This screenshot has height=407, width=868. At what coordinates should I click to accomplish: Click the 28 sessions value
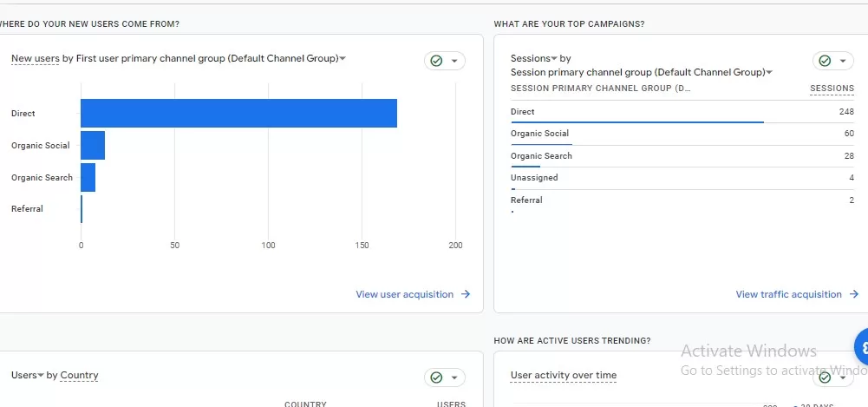click(849, 156)
